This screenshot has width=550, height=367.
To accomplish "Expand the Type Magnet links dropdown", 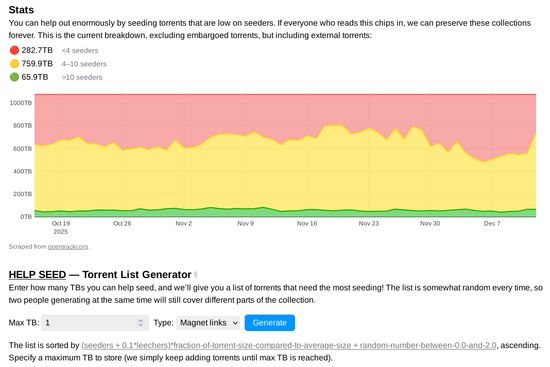I will [208, 323].
